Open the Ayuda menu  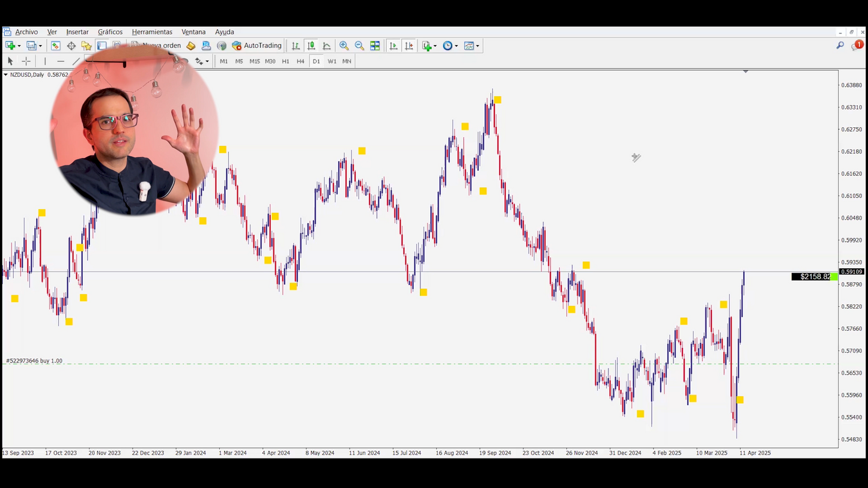click(225, 32)
